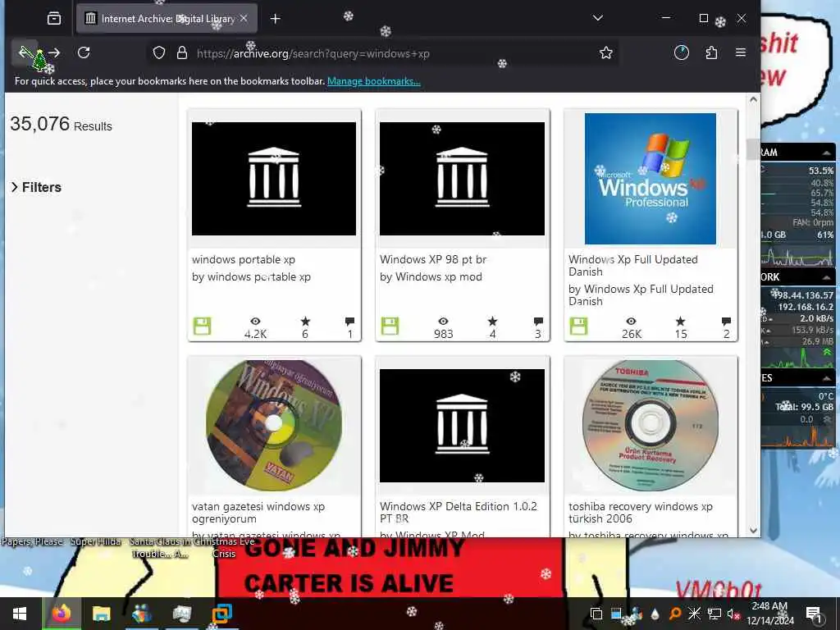Click the favorites star showing 6
This screenshot has height=630, width=840.
(x=305, y=321)
